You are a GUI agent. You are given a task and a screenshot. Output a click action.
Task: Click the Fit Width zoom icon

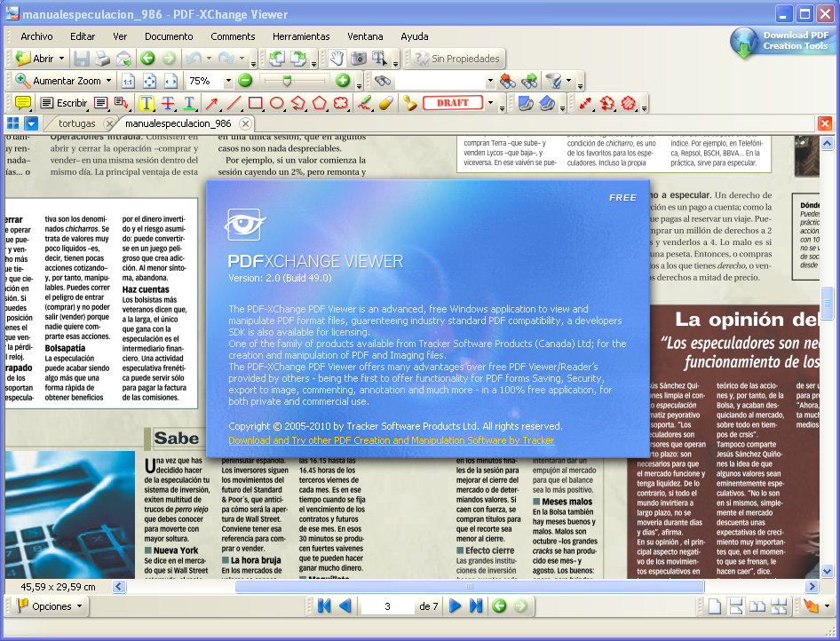[170, 81]
